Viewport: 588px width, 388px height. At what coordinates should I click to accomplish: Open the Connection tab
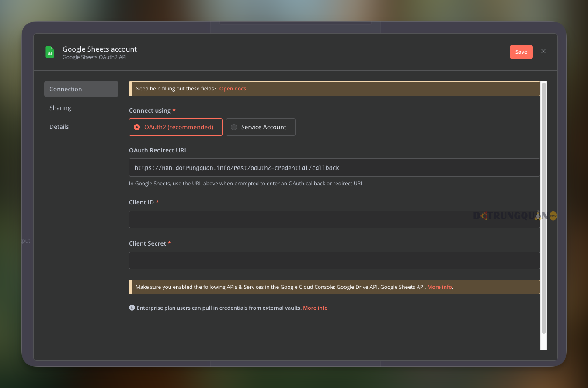[x=81, y=89]
